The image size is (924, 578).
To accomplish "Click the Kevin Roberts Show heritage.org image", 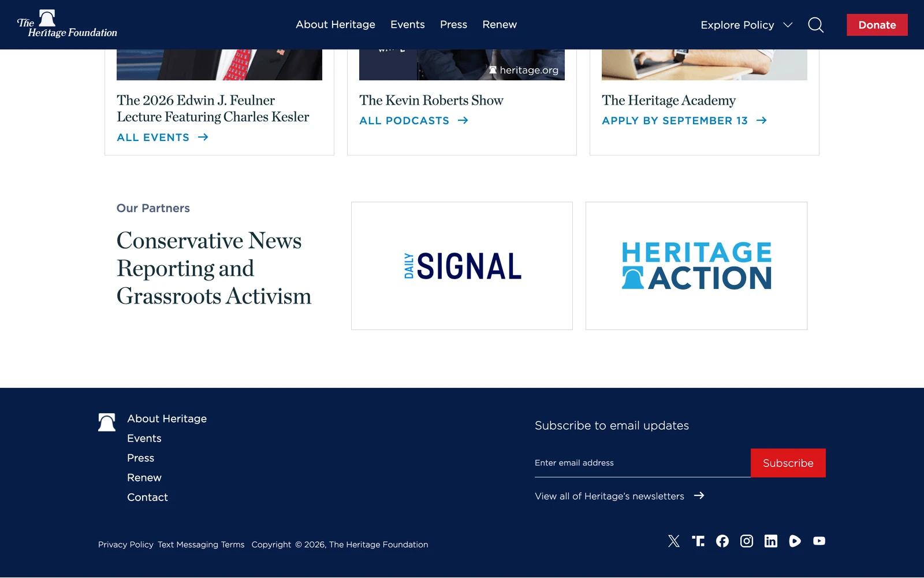I will click(462, 65).
